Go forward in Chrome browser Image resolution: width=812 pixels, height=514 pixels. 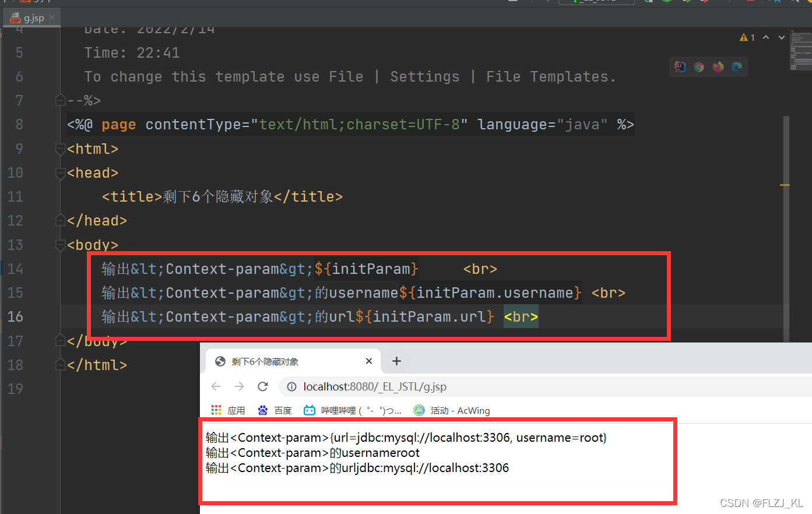[x=239, y=386]
